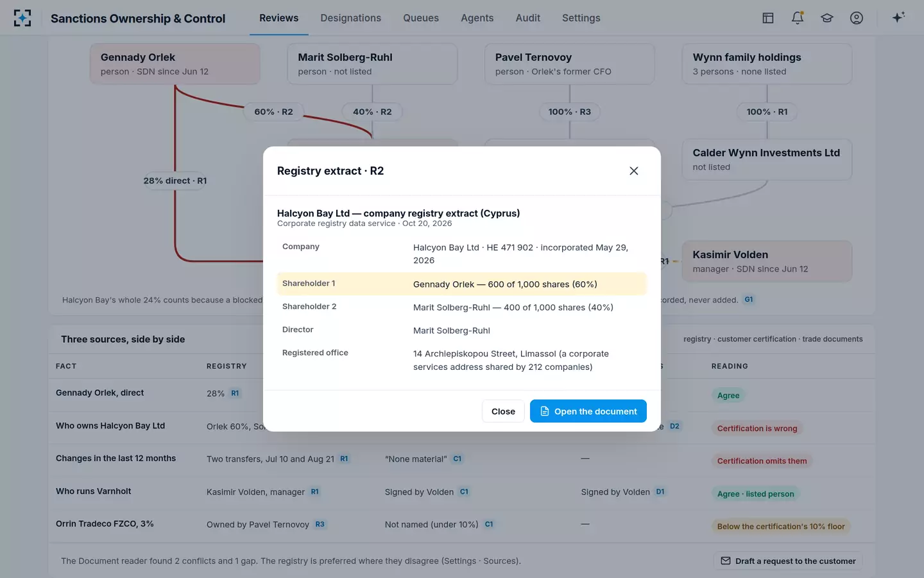The height and width of the screenshot is (578, 924).
Task: Close the Registry extract dialog with X
Action: tap(634, 171)
